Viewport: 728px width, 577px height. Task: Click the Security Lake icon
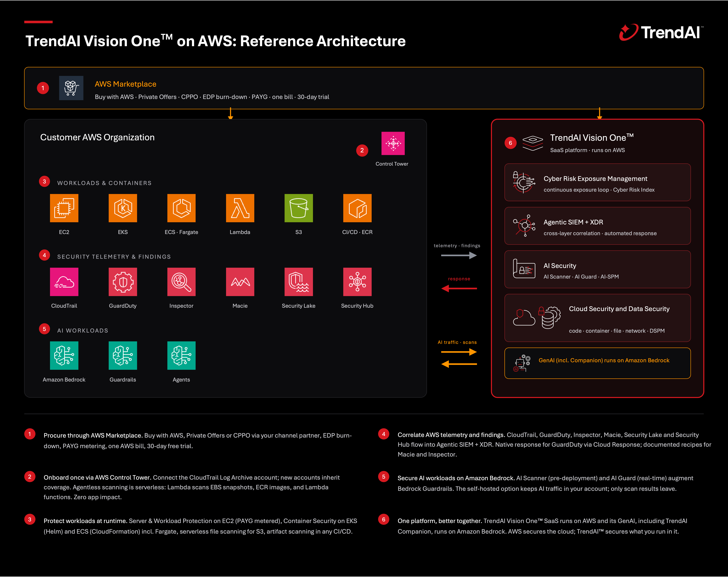(x=299, y=282)
